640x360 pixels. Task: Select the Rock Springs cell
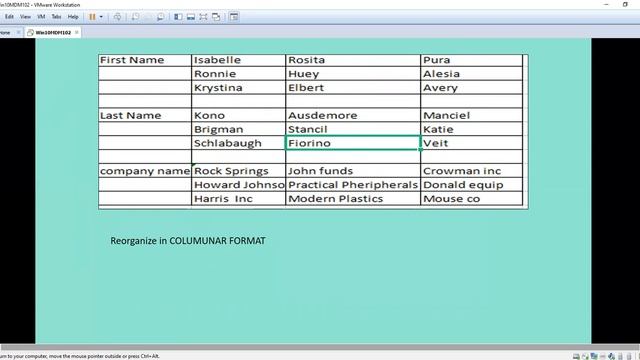[x=238, y=171]
